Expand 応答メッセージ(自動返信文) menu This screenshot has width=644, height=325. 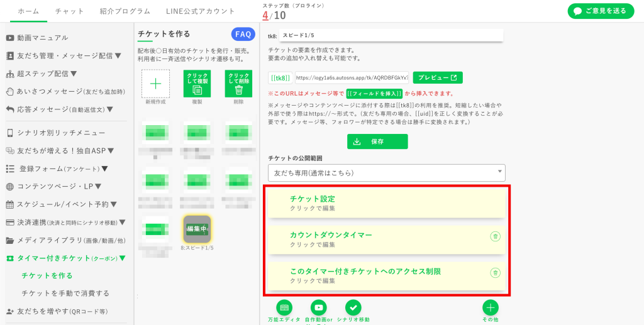click(109, 109)
